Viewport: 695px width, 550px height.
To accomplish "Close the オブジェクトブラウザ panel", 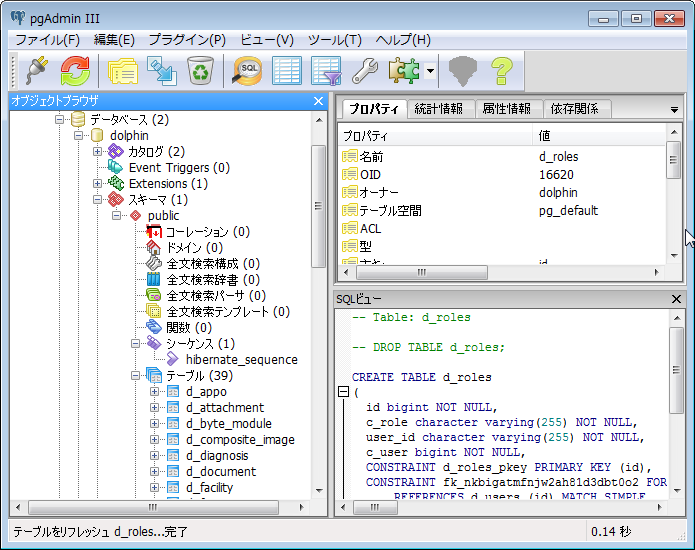I will (x=318, y=101).
